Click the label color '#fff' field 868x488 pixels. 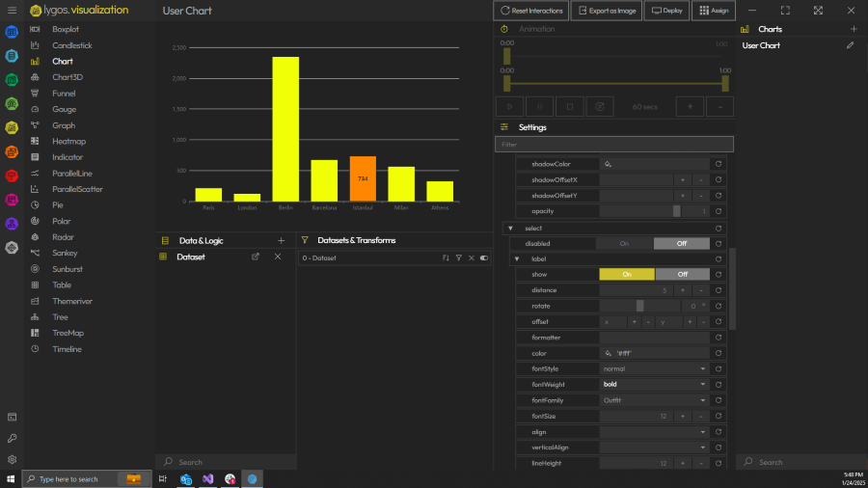pyautogui.click(x=654, y=354)
